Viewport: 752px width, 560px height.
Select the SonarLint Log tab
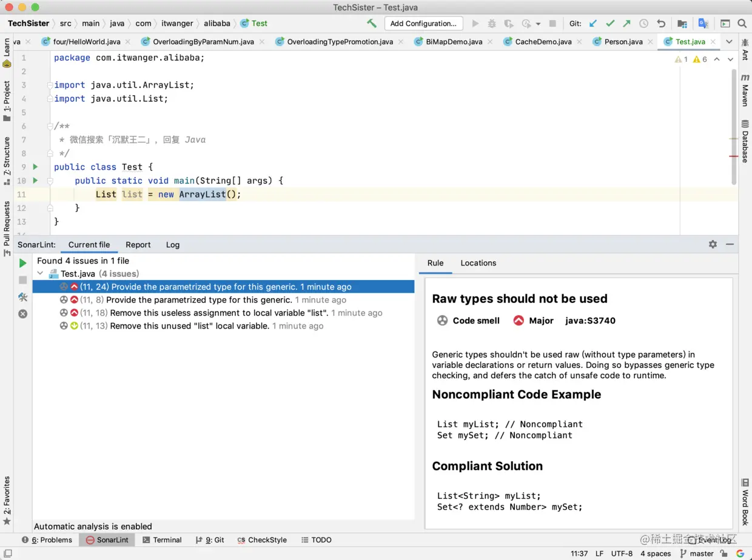click(173, 245)
